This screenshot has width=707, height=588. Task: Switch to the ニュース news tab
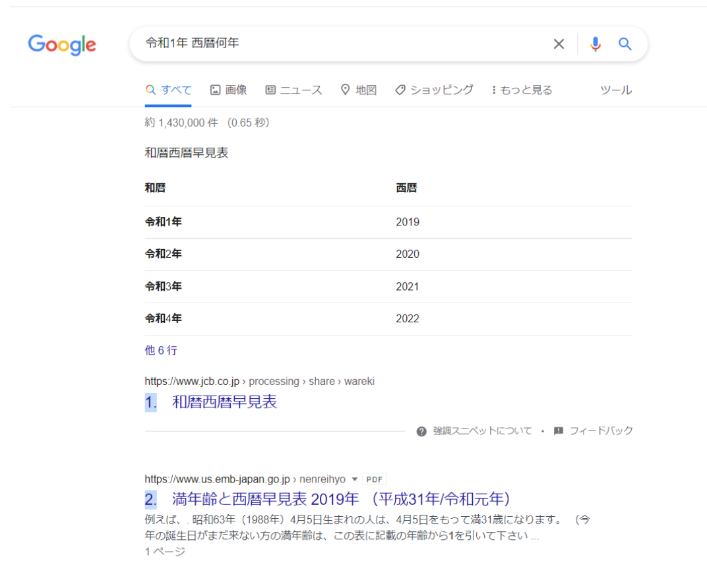(293, 90)
